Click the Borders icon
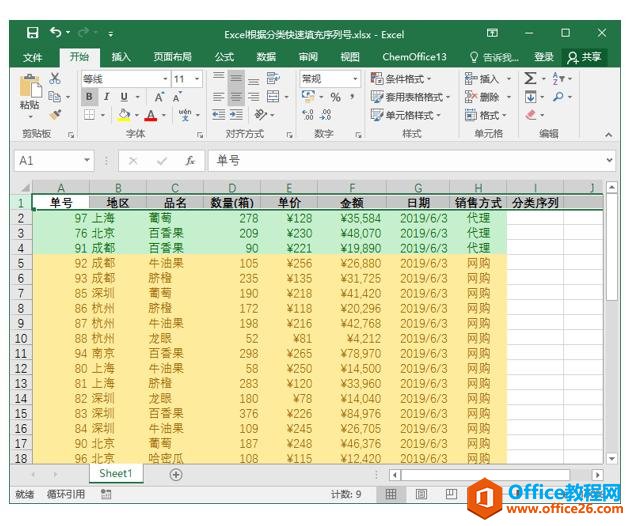Viewport: 630px width, 526px height. tap(89, 115)
